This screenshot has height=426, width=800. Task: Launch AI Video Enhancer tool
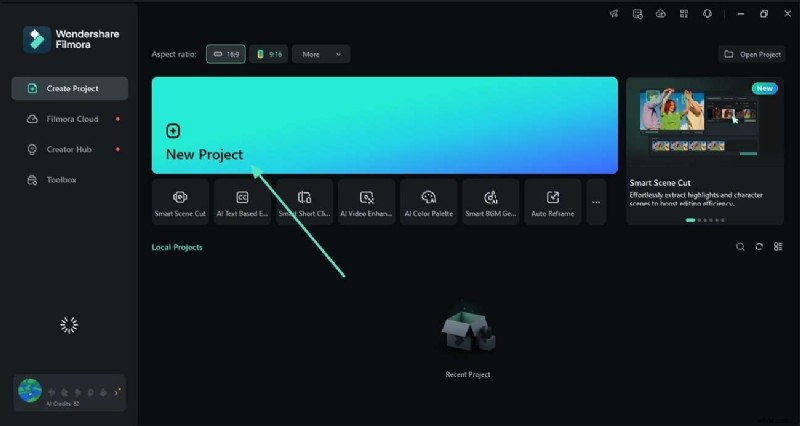click(366, 202)
